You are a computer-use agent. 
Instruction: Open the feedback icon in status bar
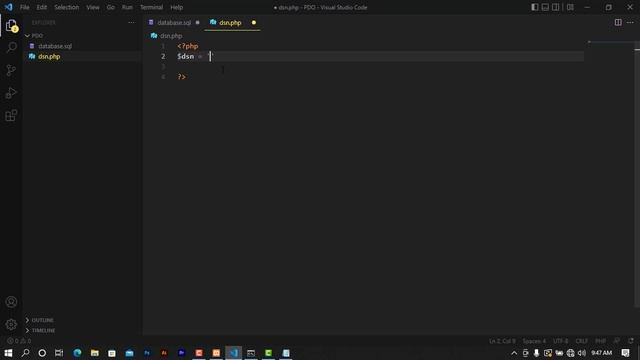[617, 341]
